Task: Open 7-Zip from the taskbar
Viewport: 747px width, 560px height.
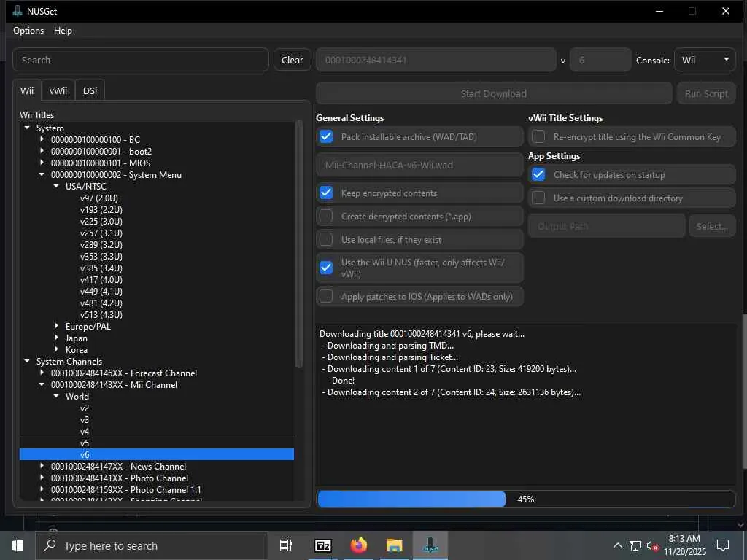Action: click(323, 545)
